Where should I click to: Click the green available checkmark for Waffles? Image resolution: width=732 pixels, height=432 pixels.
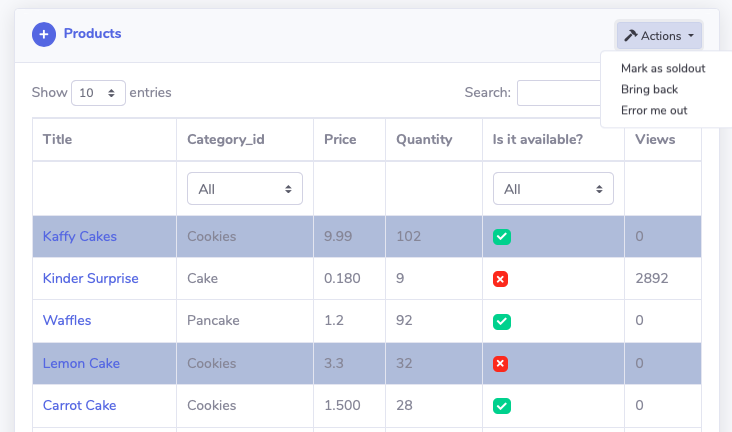pyautogui.click(x=502, y=322)
